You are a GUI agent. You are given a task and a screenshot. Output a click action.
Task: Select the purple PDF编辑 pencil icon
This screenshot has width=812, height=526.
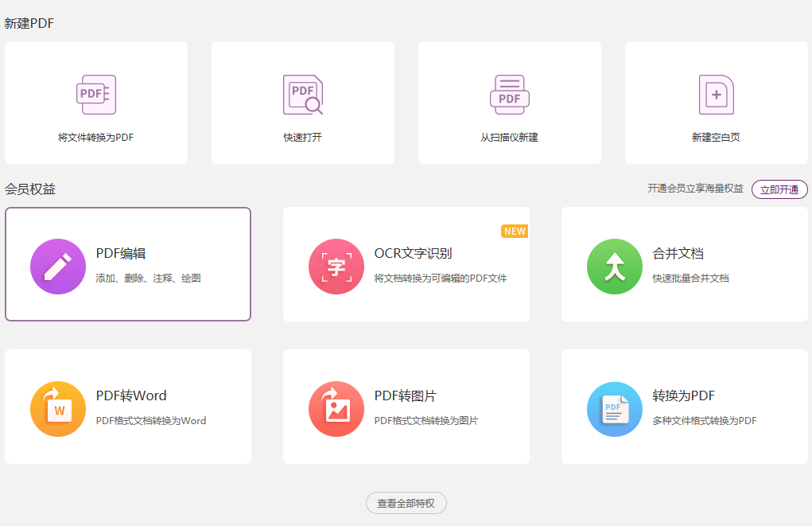[x=57, y=264]
